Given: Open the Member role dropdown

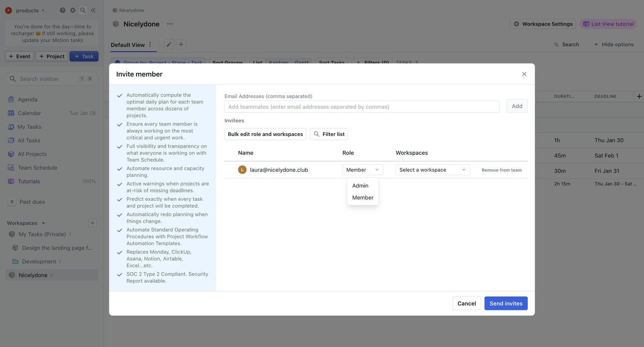Looking at the screenshot, I should (363, 170).
